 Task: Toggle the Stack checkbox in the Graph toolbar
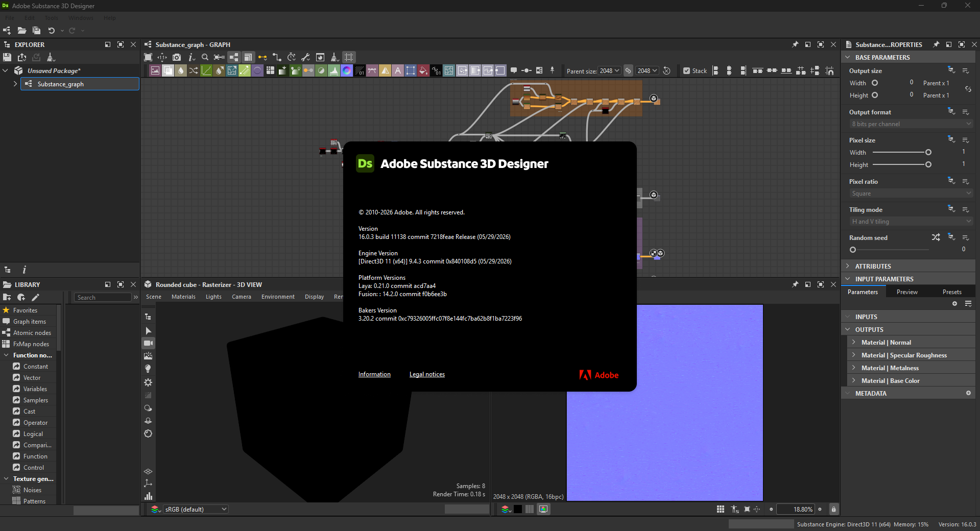(x=686, y=71)
